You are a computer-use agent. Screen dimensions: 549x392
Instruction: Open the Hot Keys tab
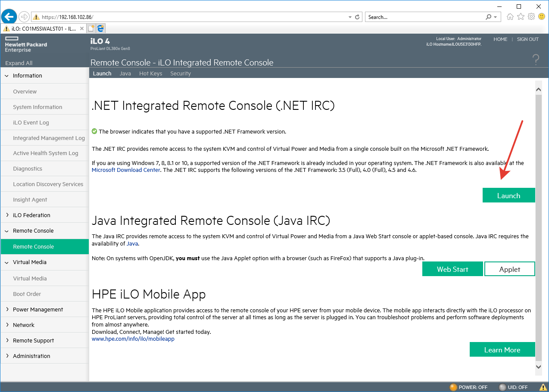[x=151, y=73]
